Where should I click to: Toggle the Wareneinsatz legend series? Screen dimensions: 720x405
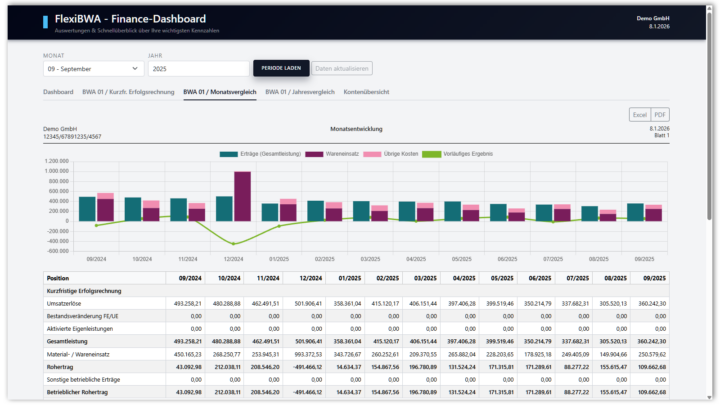pos(312,154)
